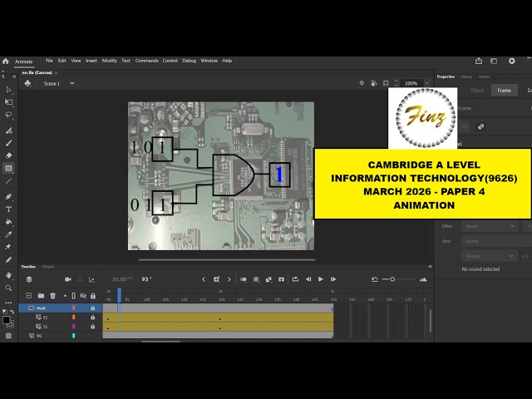Step back one frame
This screenshot has width=532, height=399.
click(x=308, y=279)
